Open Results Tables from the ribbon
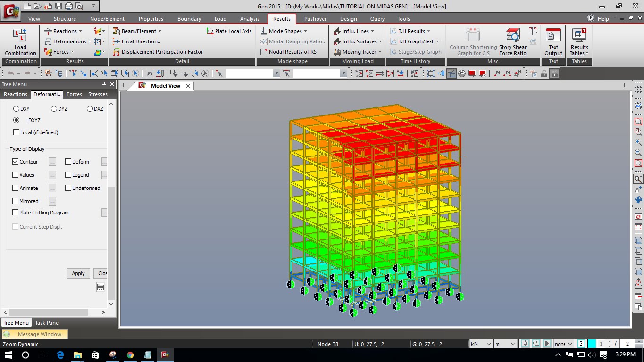Viewport: 644px width, 362px height. point(579,41)
